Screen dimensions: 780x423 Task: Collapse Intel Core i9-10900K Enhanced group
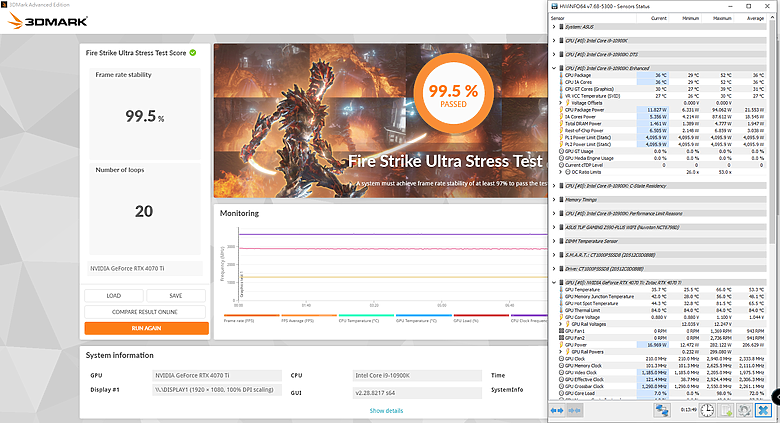click(x=554, y=68)
